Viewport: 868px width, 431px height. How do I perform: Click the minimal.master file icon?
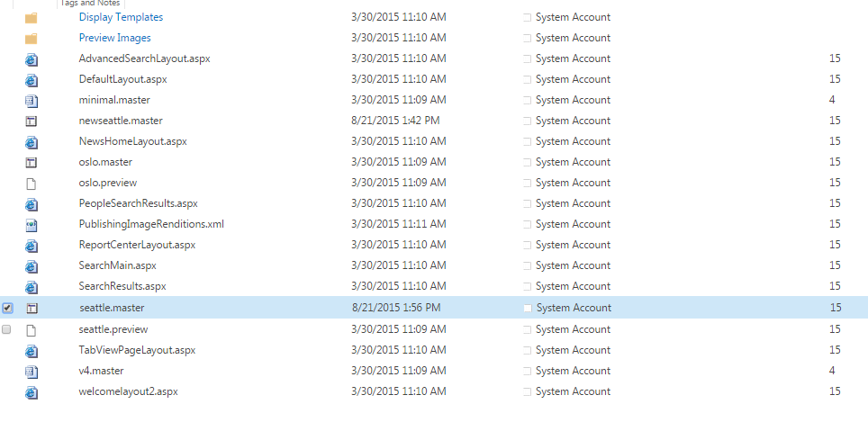click(31, 101)
